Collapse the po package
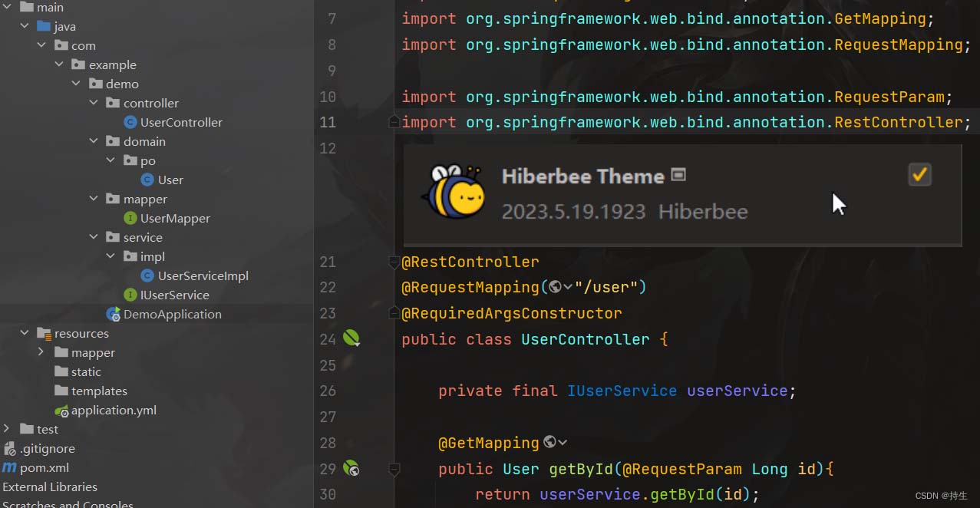This screenshot has height=508, width=980. [111, 160]
